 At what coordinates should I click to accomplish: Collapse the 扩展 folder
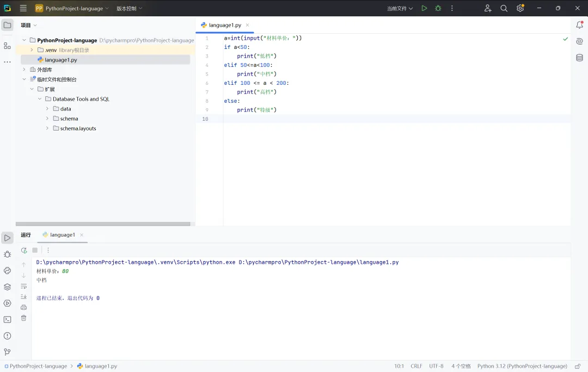(x=32, y=89)
